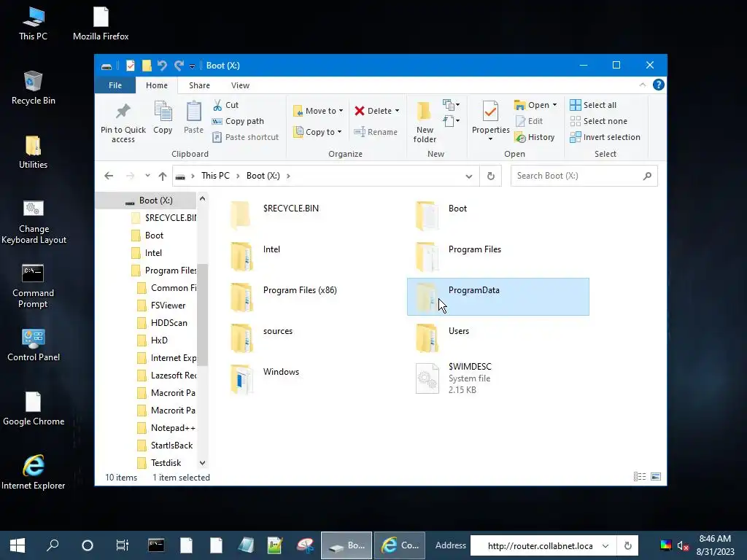Click the Windows Start button
The width and height of the screenshot is (747, 560).
point(18,545)
